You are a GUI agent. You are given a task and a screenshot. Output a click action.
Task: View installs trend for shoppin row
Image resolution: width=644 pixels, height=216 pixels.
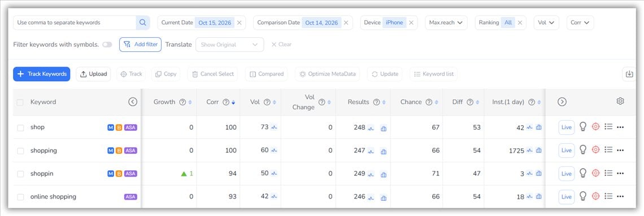tap(530, 174)
